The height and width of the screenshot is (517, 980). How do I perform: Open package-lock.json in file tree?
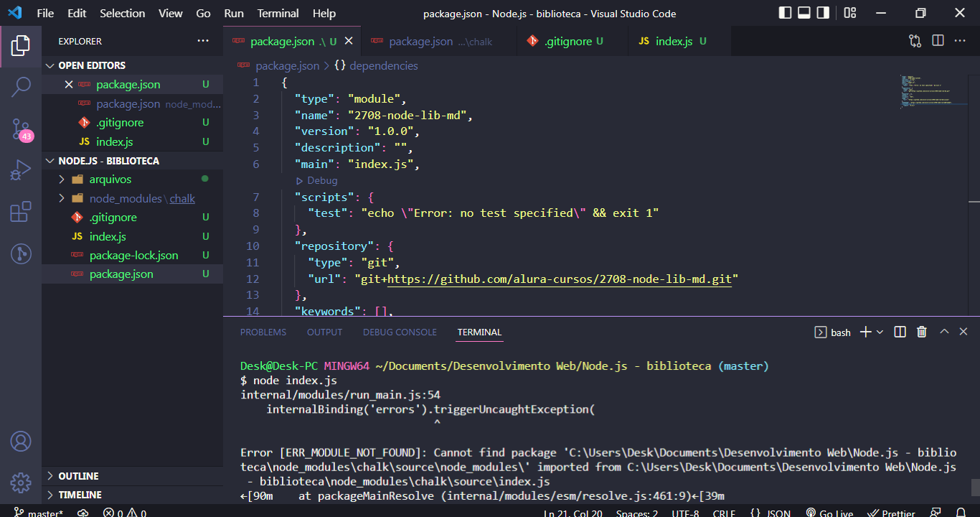(x=133, y=256)
